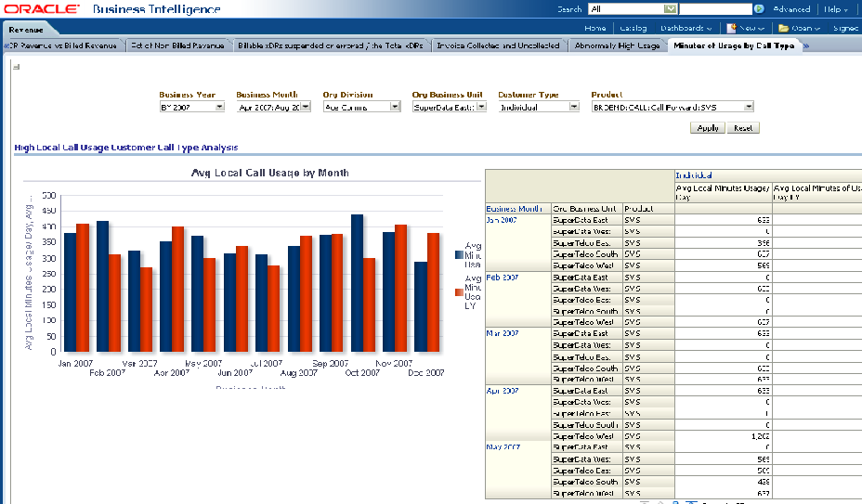This screenshot has height=504, width=862.
Task: Switch to Abnormally High Usage tab
Action: click(x=617, y=45)
